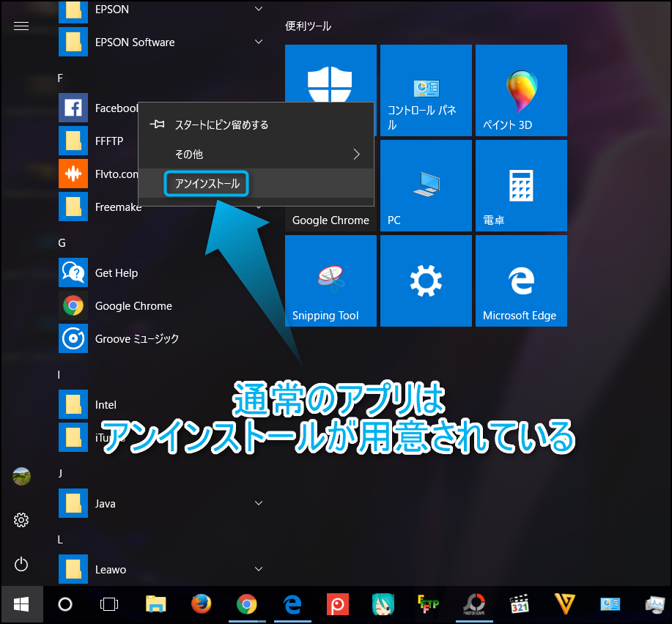
Task: Select 'スタートにピン留めする' in context menu
Action: click(221, 125)
